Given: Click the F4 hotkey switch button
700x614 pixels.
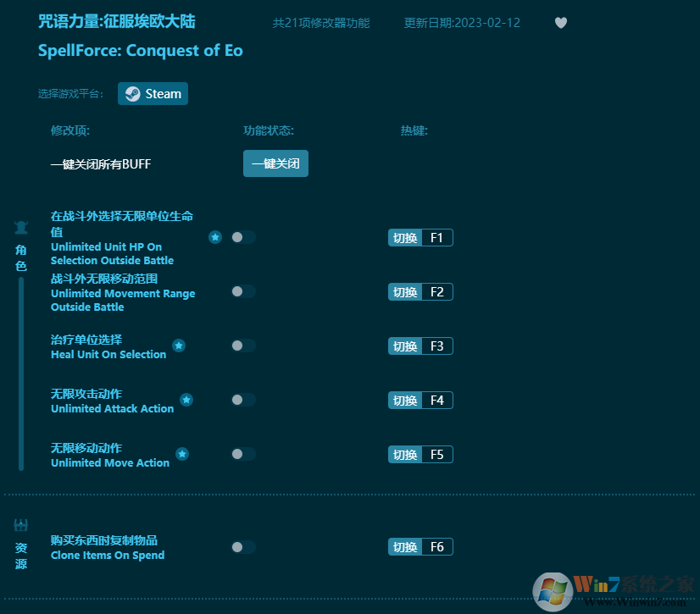Looking at the screenshot, I should [420, 401].
